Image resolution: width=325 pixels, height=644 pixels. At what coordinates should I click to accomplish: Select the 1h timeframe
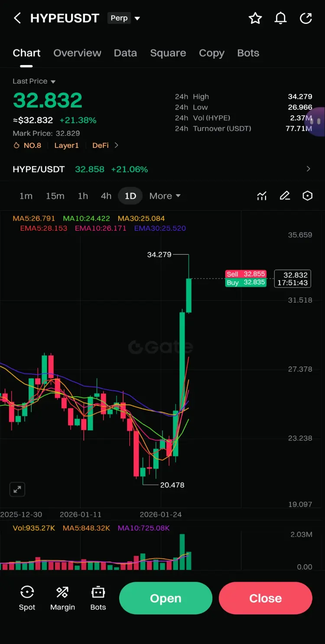83,196
